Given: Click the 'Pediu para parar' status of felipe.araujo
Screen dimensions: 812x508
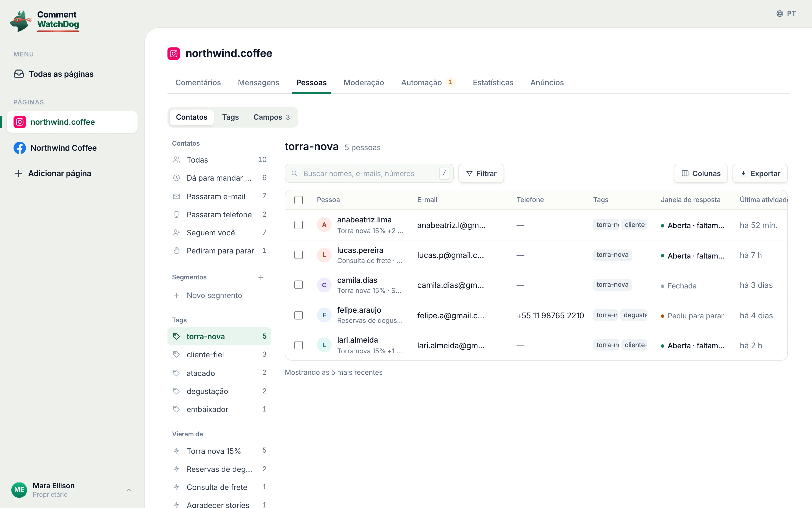Looking at the screenshot, I should coord(692,316).
